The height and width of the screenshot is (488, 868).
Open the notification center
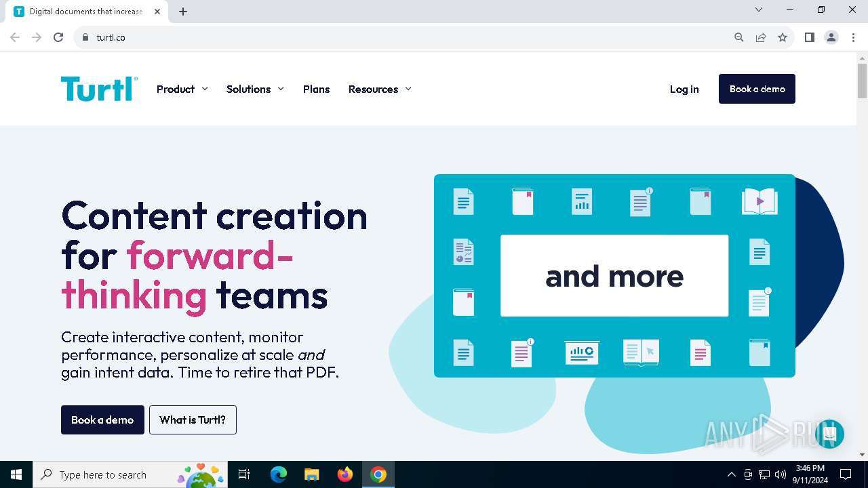coord(846,474)
